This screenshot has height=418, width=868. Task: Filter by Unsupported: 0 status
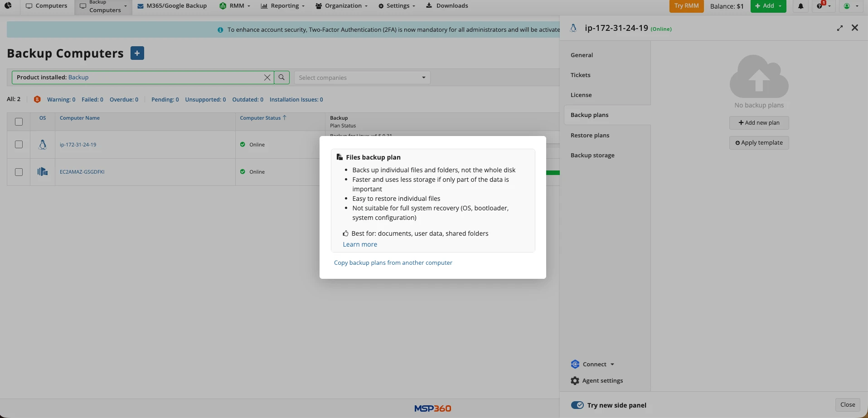205,100
